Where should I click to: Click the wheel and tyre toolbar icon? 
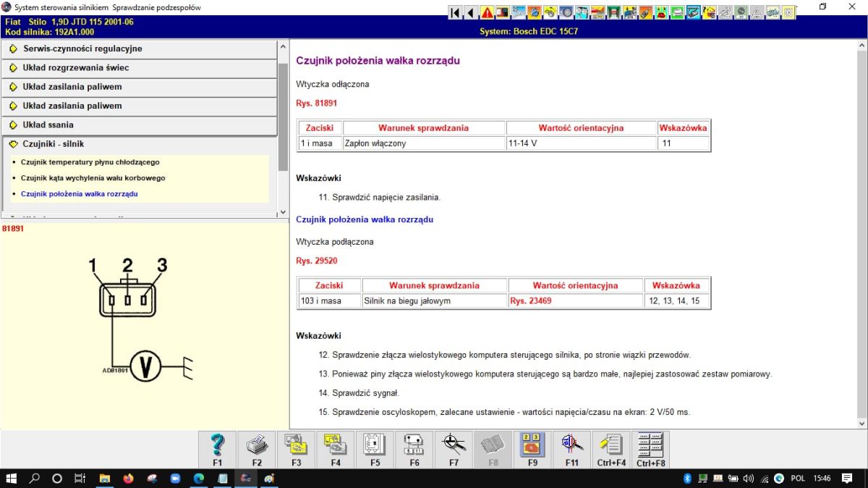point(565,12)
